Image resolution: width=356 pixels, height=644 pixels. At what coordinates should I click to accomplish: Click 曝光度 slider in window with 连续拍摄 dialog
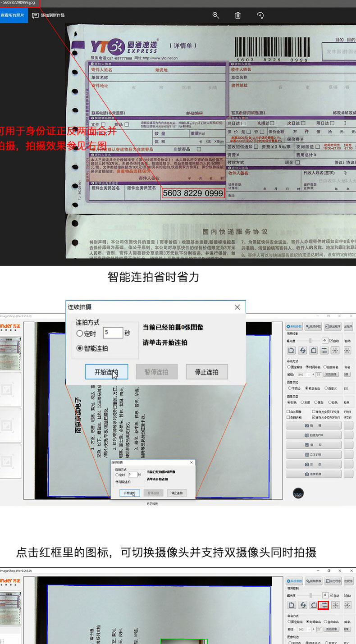[x=309, y=341]
